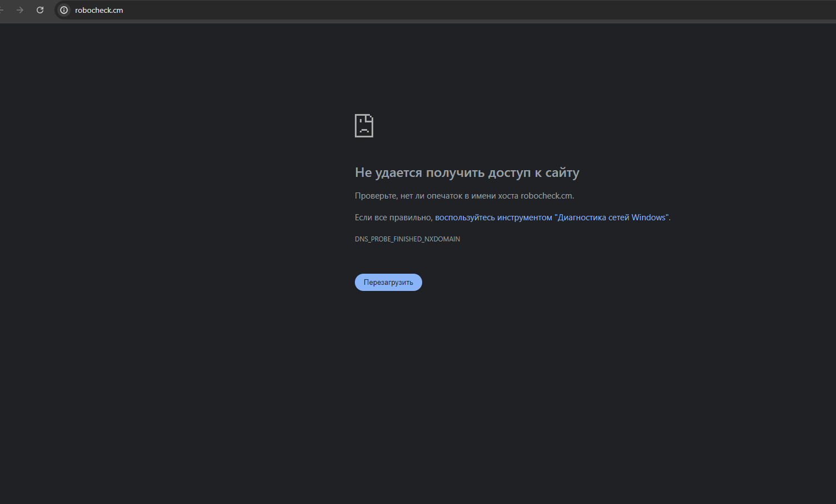The height and width of the screenshot is (504, 836).
Task: Click the DNS_PROBE_FINISHED_NXDOMAIN error code
Action: (407, 239)
